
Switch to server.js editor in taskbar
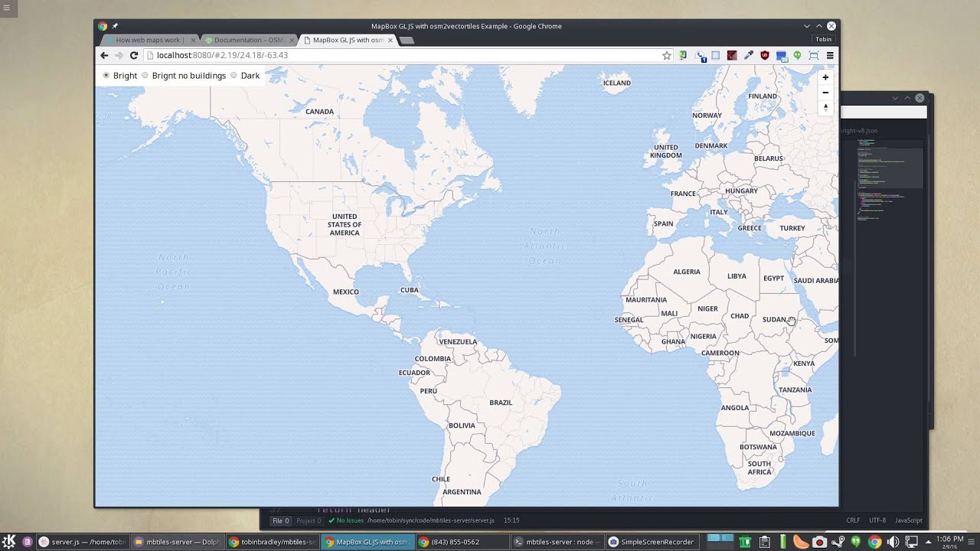pyautogui.click(x=82, y=542)
